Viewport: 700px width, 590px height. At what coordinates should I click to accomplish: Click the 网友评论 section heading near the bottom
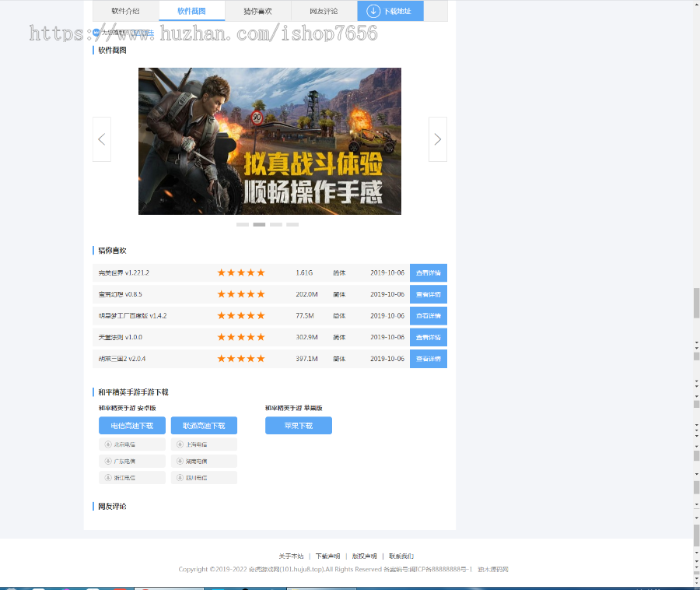(112, 507)
